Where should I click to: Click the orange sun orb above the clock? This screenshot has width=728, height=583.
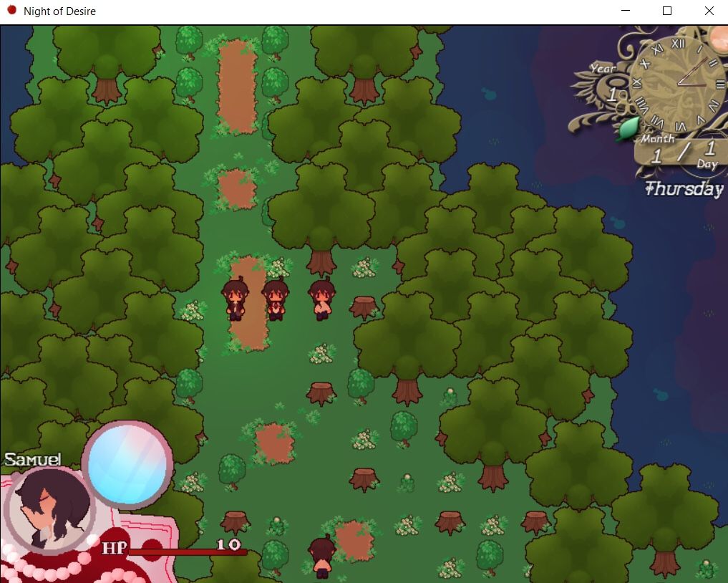[x=717, y=37]
